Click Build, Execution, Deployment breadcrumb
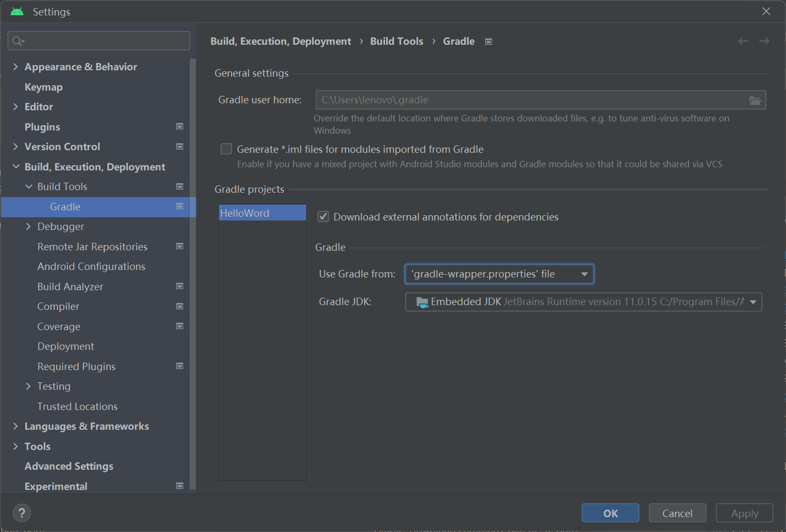This screenshot has width=786, height=532. (x=281, y=41)
